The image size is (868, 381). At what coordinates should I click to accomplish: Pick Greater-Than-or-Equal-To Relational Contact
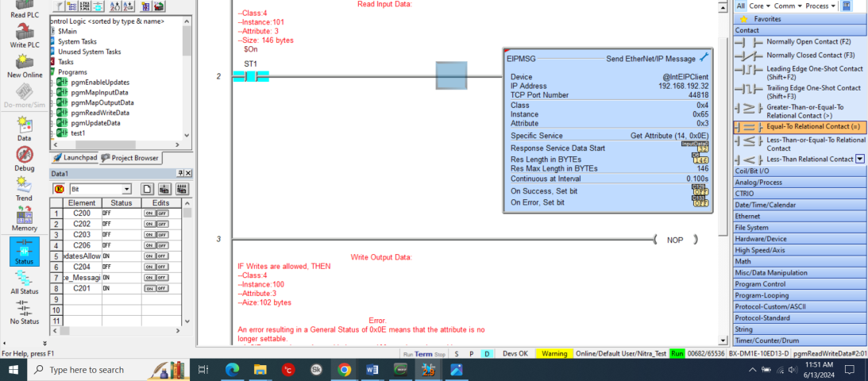[799, 111]
